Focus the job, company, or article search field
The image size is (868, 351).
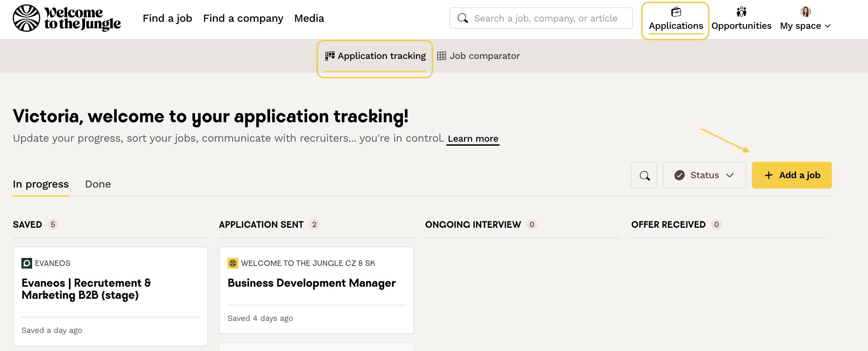[545, 18]
